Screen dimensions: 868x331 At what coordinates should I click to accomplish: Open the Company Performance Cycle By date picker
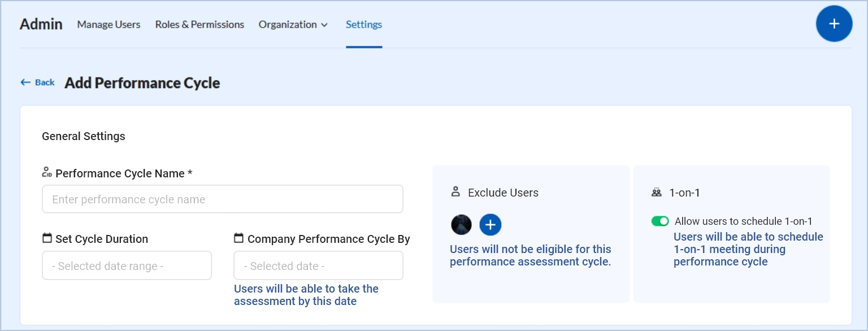pos(318,265)
